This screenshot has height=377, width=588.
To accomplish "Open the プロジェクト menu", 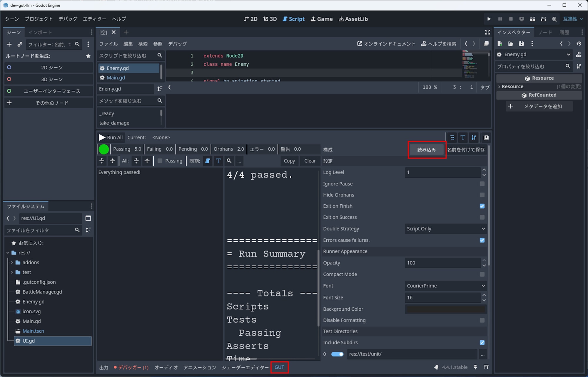I will click(39, 19).
